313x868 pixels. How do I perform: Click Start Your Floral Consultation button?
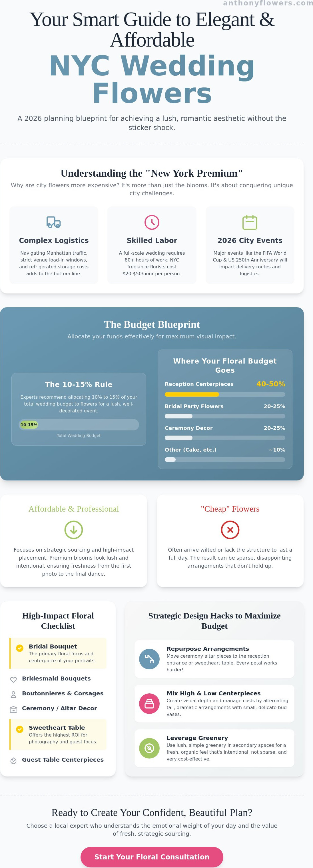click(152, 857)
